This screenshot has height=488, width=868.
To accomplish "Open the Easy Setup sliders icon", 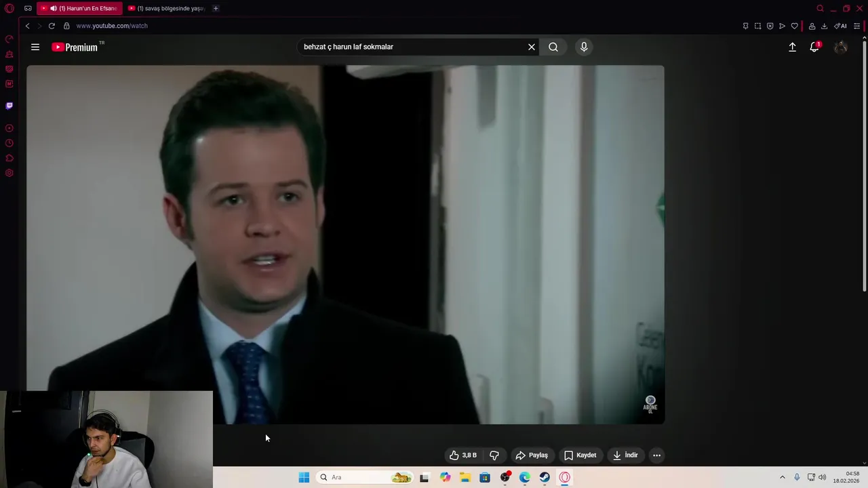I will (856, 26).
